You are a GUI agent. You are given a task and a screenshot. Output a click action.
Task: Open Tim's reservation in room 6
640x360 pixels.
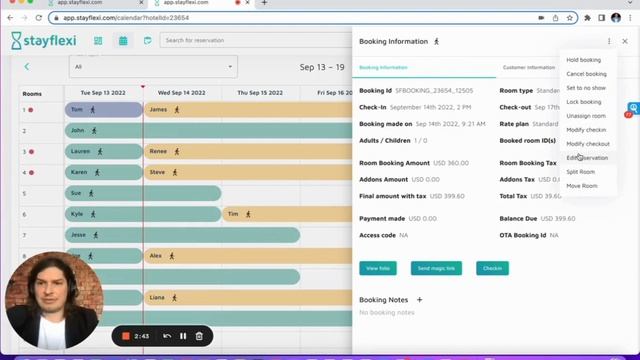click(287, 214)
